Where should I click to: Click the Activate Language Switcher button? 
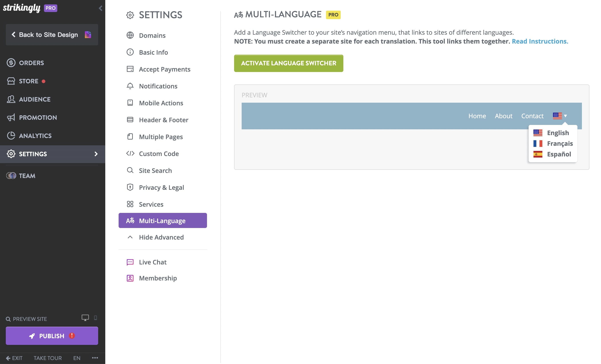tap(289, 63)
